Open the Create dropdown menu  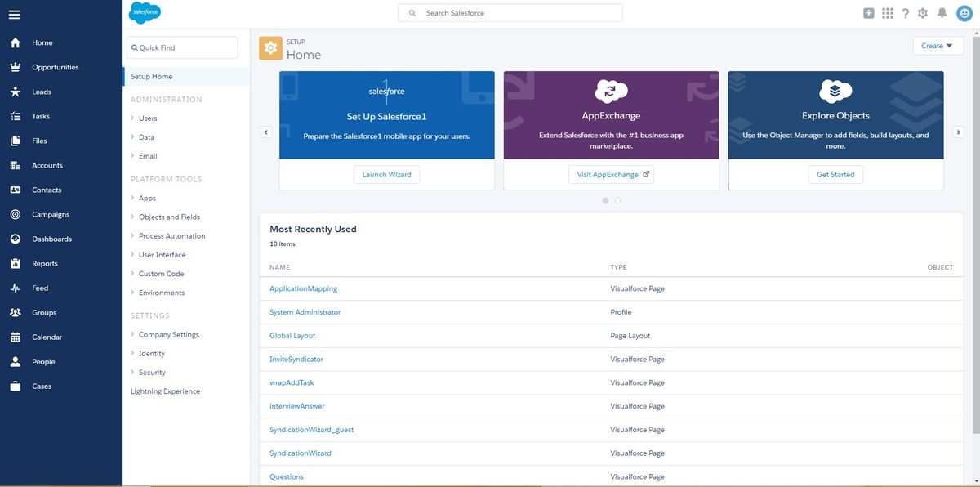[x=938, y=46]
